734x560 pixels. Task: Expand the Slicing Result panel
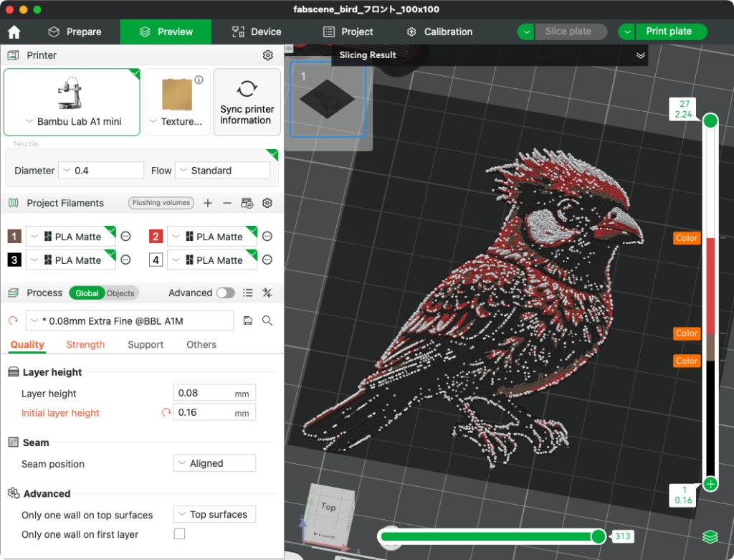640,55
